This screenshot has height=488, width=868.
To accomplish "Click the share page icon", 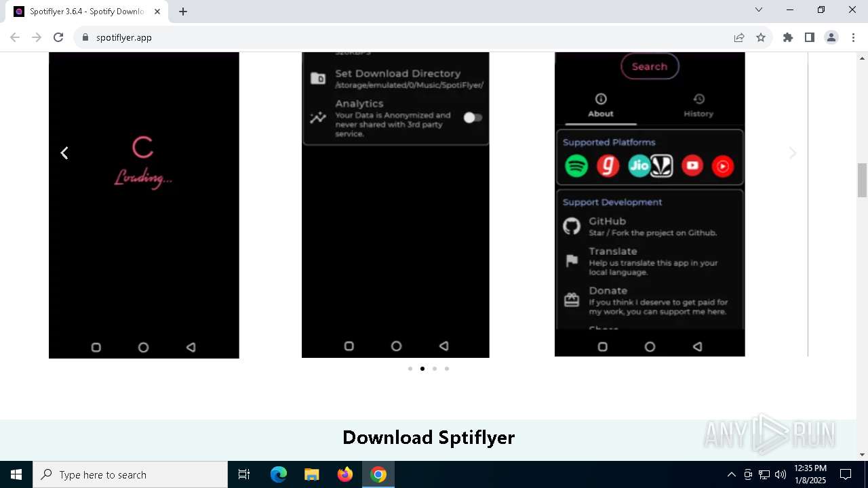I will coord(739,37).
